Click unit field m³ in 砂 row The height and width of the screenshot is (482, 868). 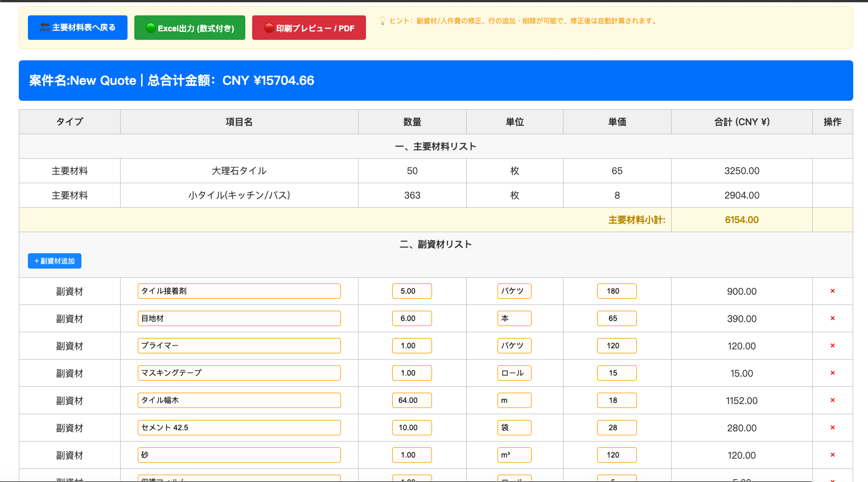[515, 455]
